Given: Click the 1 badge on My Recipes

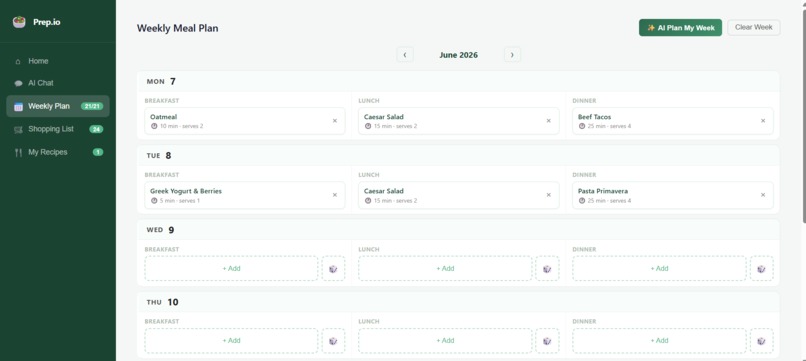Looking at the screenshot, I should tap(98, 152).
